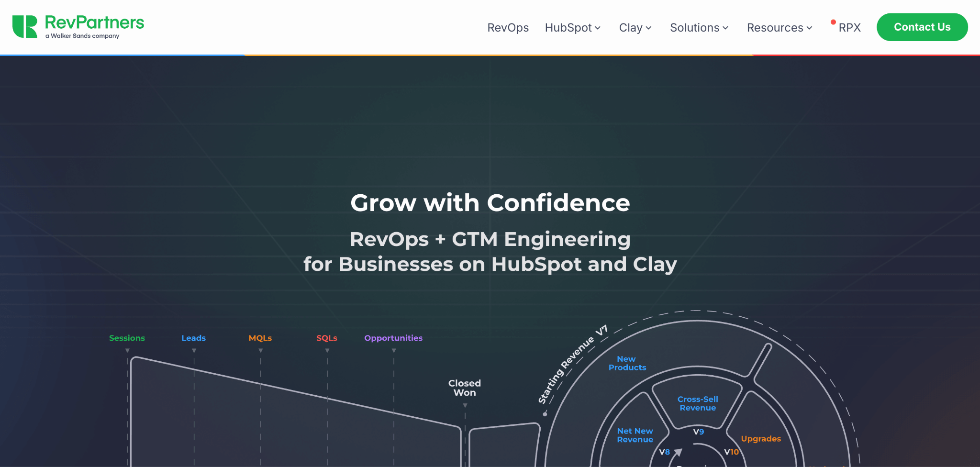The height and width of the screenshot is (467, 980).
Task: Click the RevOps + GTM Engineering subheading
Action: tap(490, 239)
